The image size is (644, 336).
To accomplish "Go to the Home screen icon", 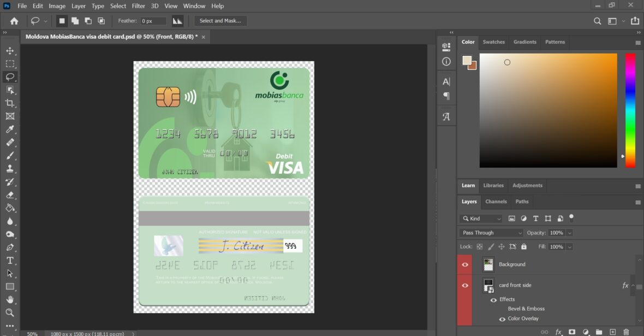I will pos(14,21).
